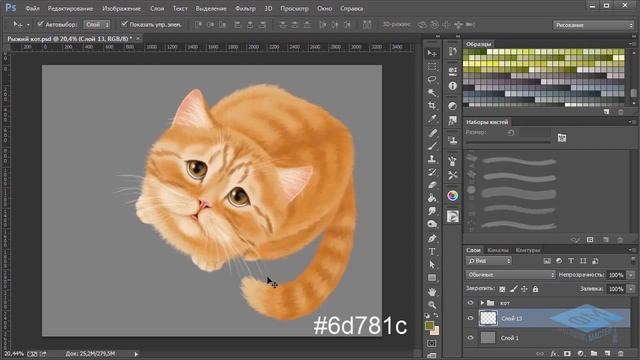Toggle lock image pixels brush icon
The height and width of the screenshot is (360, 640).
tap(513, 289)
